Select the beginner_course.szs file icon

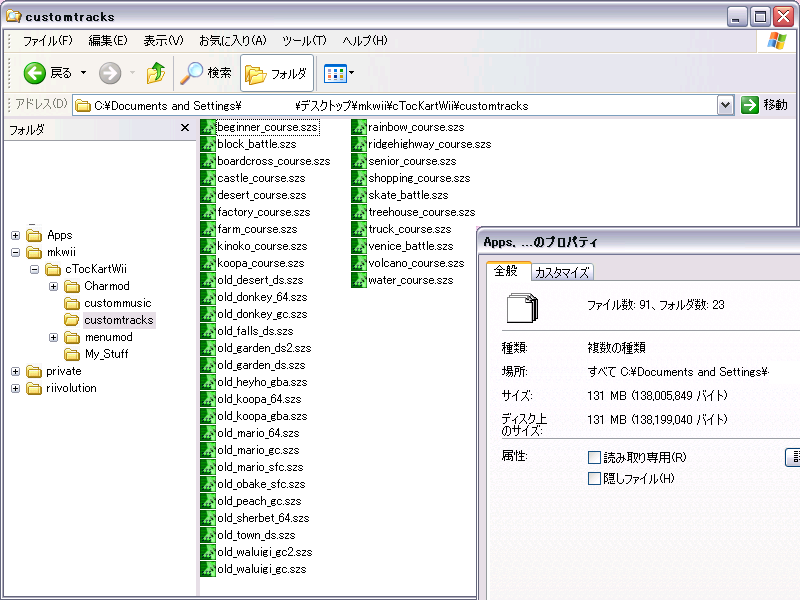coord(208,127)
